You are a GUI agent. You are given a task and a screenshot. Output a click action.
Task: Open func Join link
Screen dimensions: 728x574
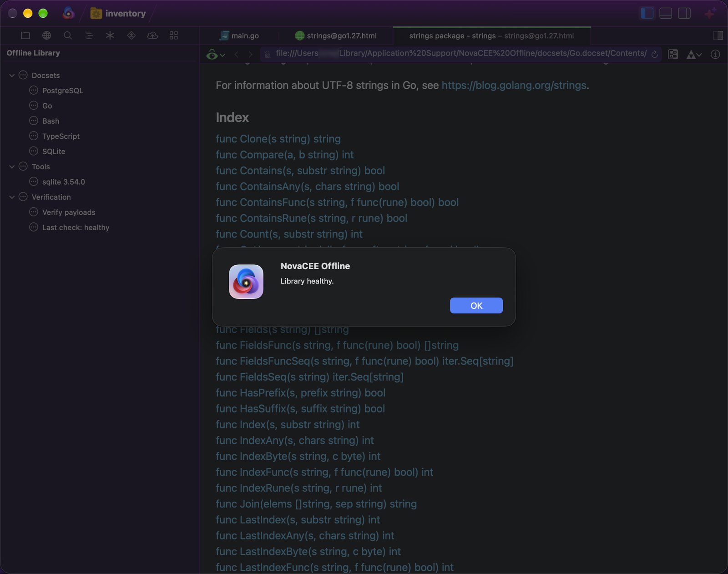pos(316,504)
